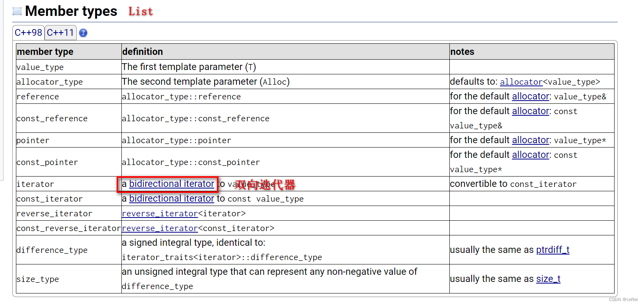Click the 'notes' column header
The width and height of the screenshot is (644, 305).
(532, 52)
